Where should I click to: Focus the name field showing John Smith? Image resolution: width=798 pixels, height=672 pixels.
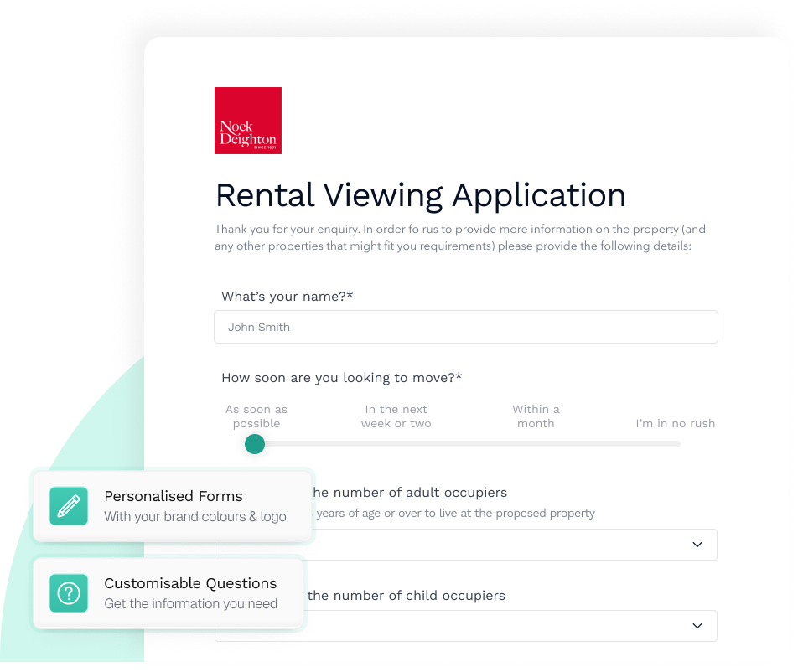point(466,327)
